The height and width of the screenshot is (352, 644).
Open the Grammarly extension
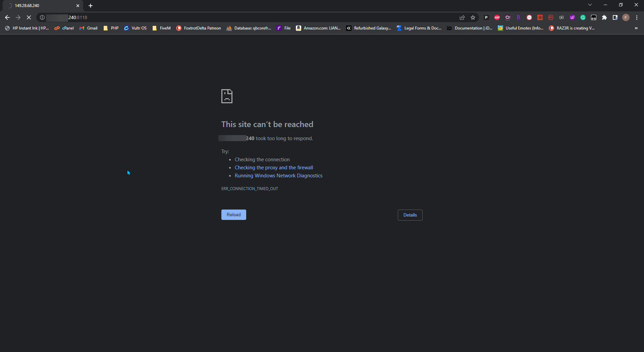click(583, 17)
